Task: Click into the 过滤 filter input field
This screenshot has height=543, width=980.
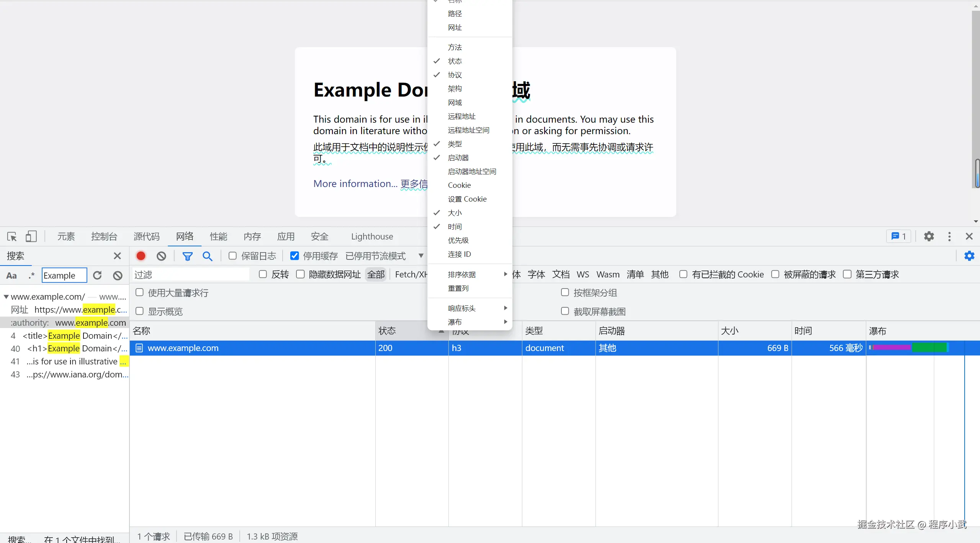Action: pyautogui.click(x=191, y=274)
